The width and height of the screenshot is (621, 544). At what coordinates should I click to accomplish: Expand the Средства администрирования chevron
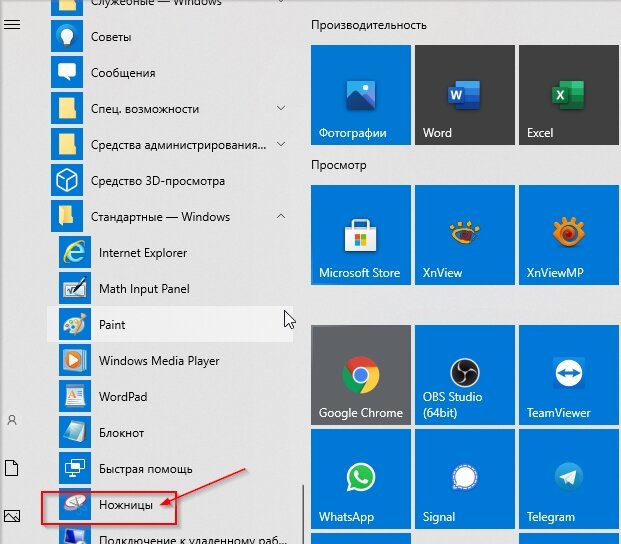[x=281, y=144]
